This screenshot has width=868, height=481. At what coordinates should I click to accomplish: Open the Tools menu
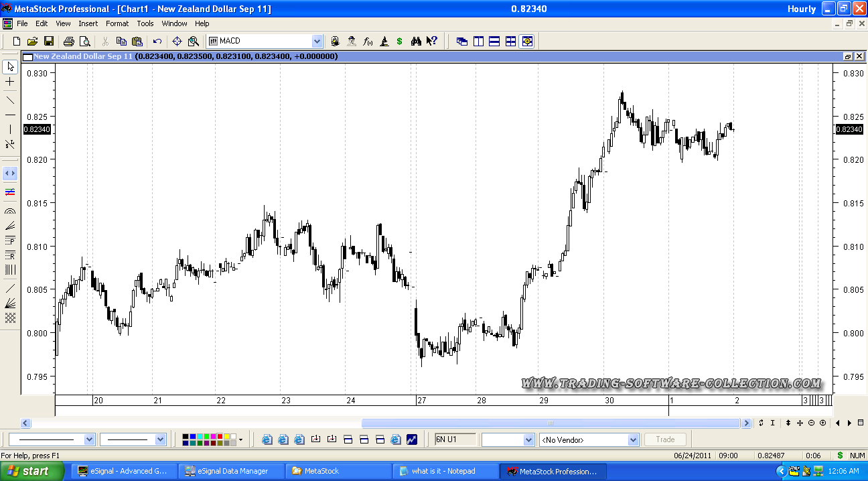pos(145,23)
